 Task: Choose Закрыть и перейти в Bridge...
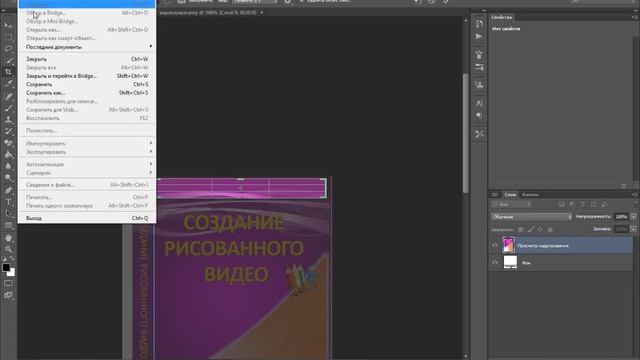(87, 76)
